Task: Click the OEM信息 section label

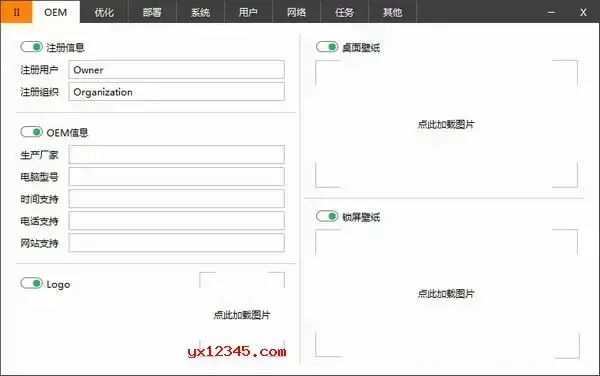Action: tap(67, 133)
